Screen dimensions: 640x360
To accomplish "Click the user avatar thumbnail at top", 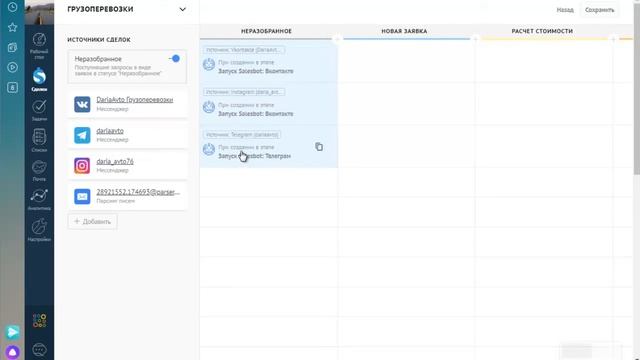I will [39, 12].
